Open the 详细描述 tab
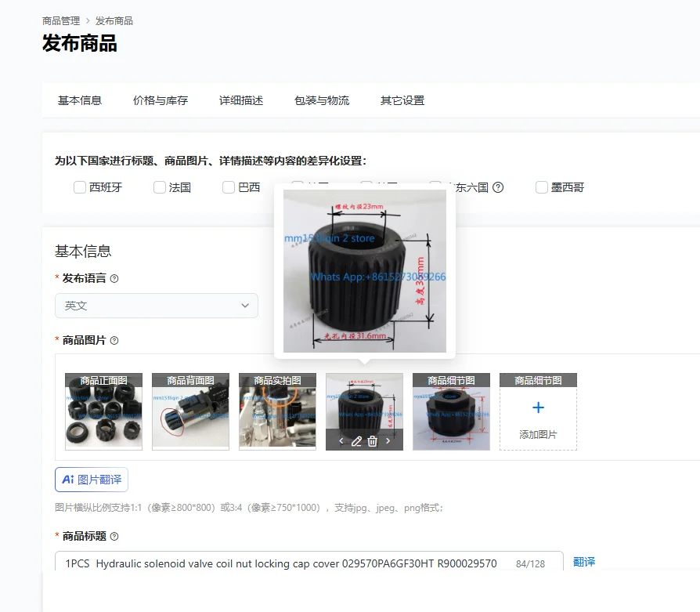The image size is (700, 612). click(x=241, y=100)
